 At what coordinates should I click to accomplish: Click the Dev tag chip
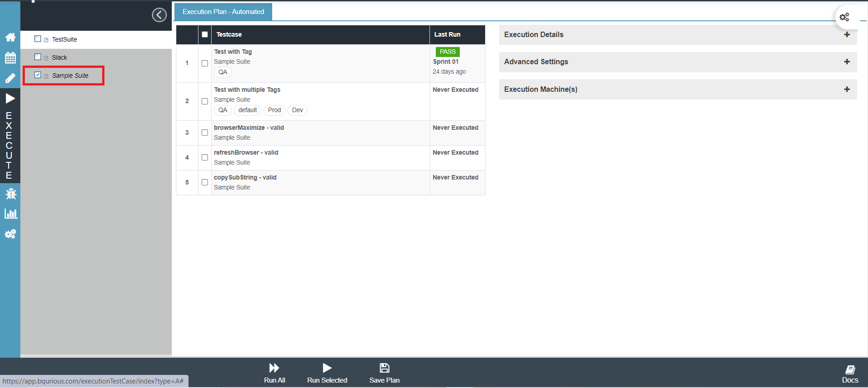[x=297, y=110]
